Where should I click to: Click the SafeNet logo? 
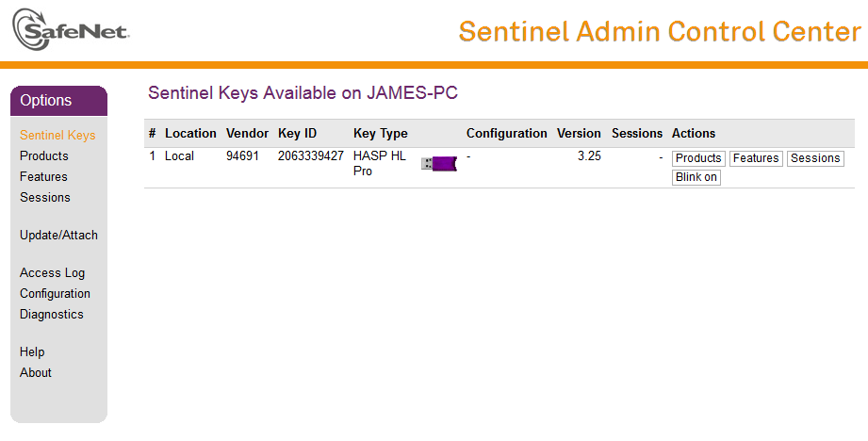click(x=71, y=29)
